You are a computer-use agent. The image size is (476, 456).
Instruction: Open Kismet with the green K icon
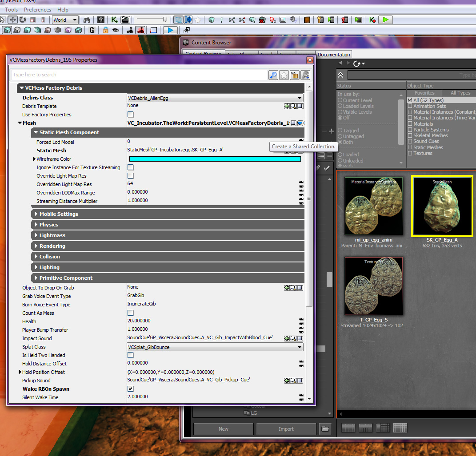(114, 20)
